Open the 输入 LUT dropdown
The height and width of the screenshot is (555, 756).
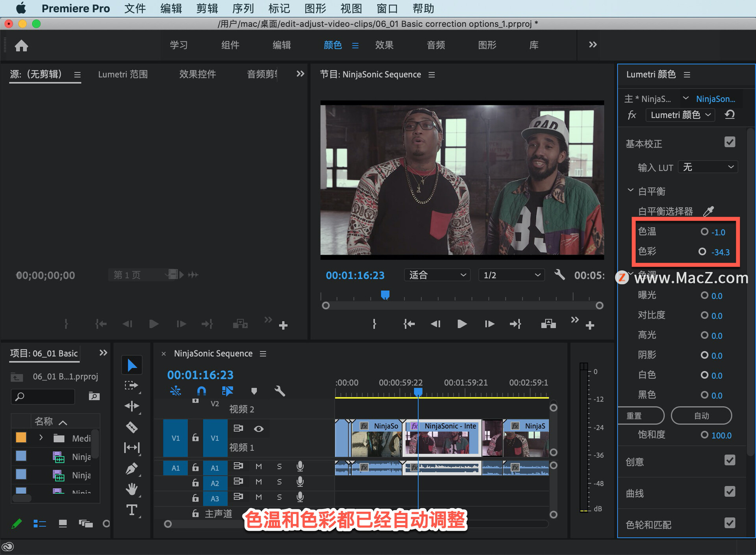(708, 167)
